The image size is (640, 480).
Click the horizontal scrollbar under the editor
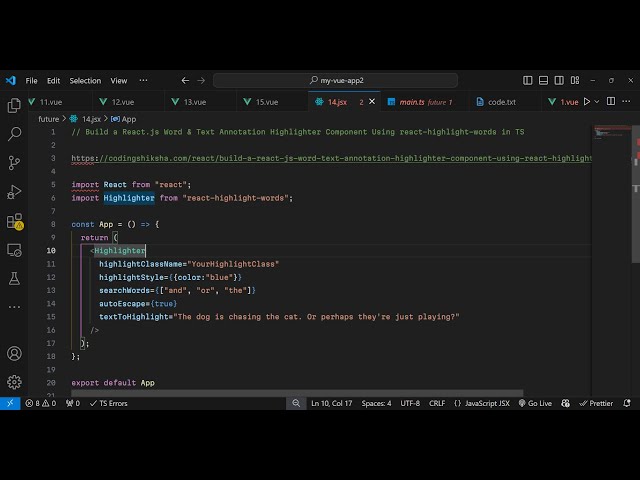(300, 393)
